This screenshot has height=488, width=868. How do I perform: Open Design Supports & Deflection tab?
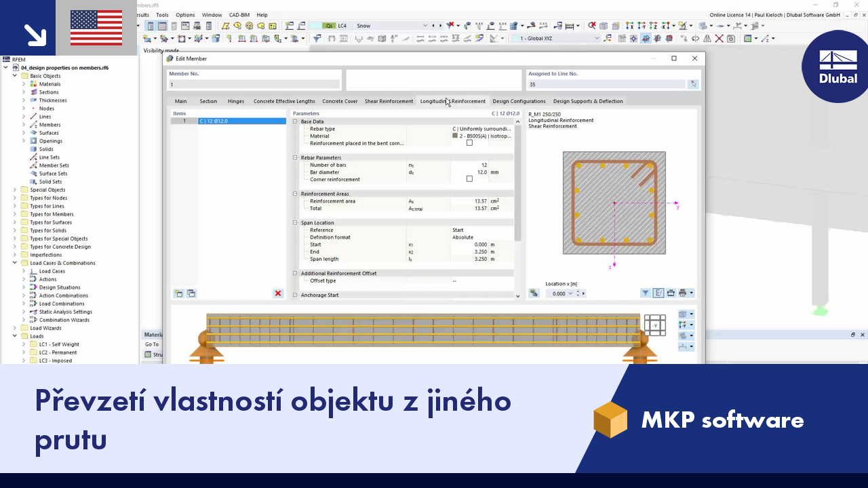pyautogui.click(x=588, y=101)
